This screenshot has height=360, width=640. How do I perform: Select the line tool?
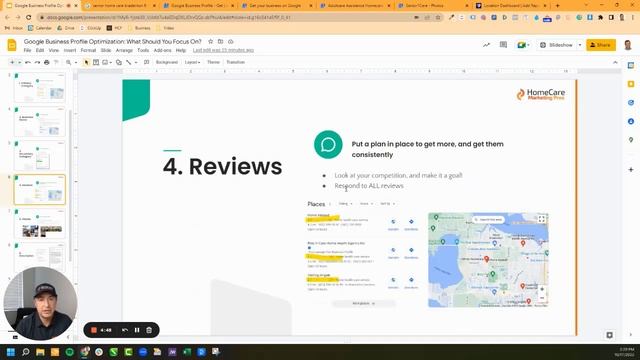(x=129, y=62)
